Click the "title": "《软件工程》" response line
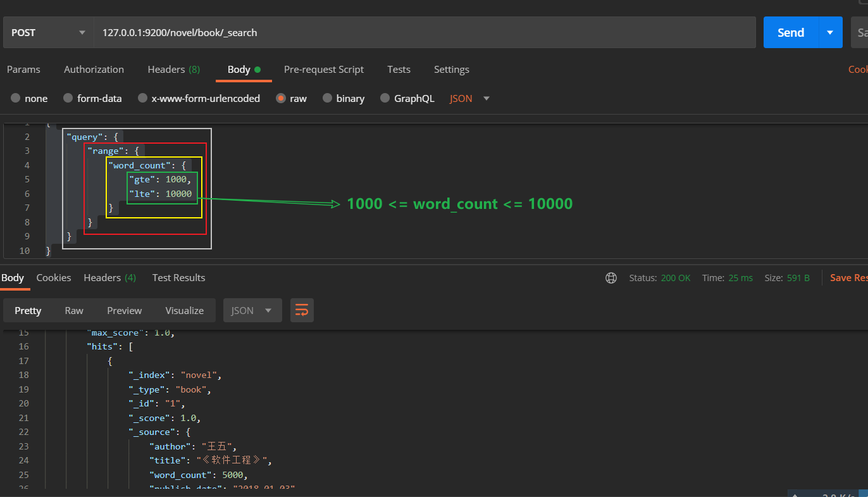Viewport: 868px width, 497px height. 211,460
